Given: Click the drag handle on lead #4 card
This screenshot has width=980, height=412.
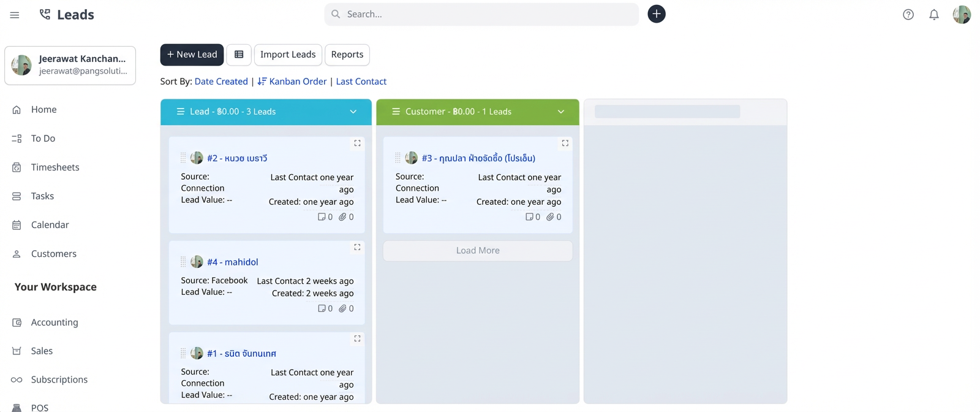Looking at the screenshot, I should [x=183, y=262].
